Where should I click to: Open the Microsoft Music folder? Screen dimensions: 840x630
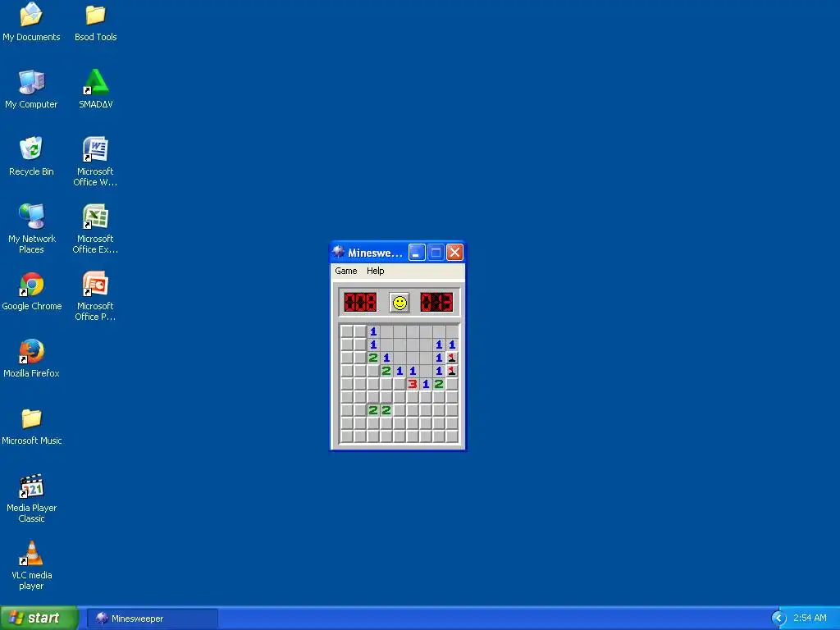click(31, 426)
